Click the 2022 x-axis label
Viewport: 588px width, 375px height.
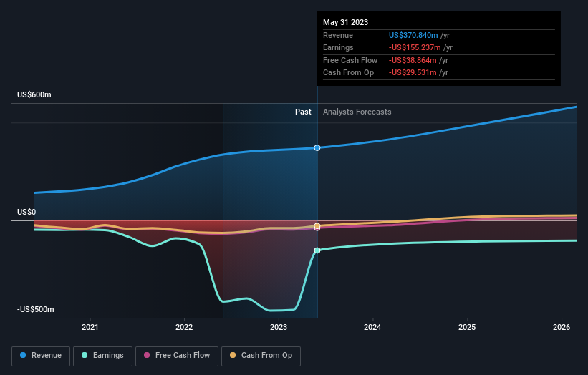point(184,327)
